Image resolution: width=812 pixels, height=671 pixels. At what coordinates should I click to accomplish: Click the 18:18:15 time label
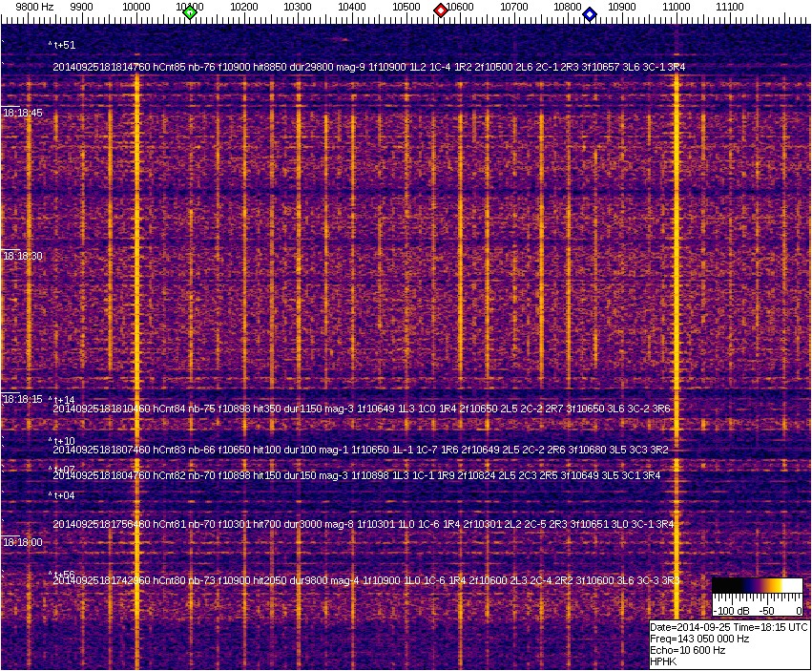point(23,399)
